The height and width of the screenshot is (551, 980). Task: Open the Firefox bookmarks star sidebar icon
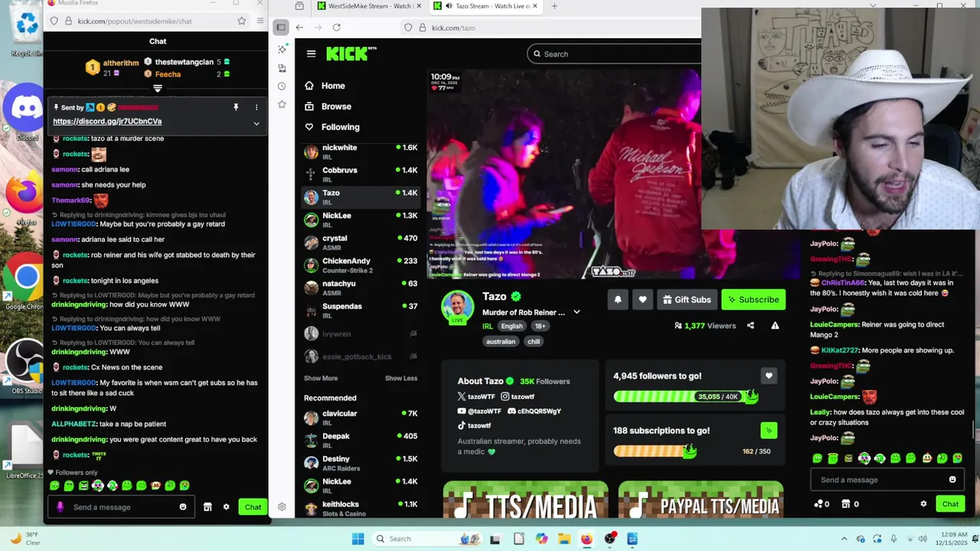282,104
